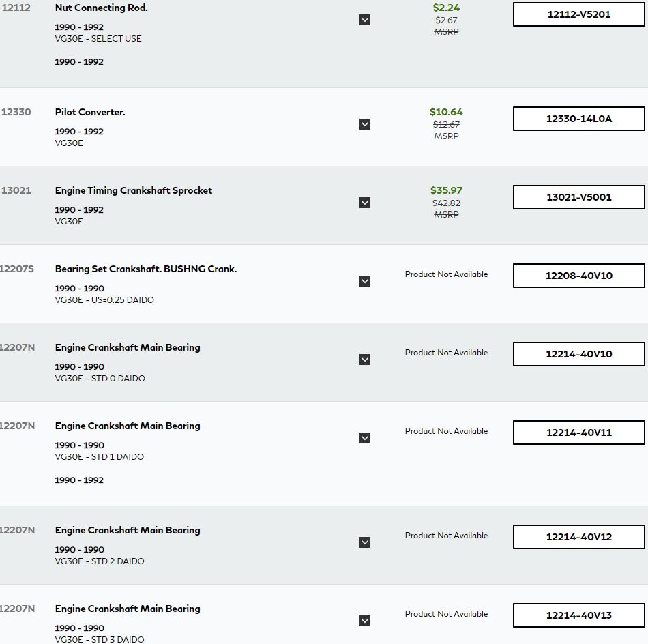Open part number 12112-V5201
The height and width of the screenshot is (644, 648).
(578, 14)
